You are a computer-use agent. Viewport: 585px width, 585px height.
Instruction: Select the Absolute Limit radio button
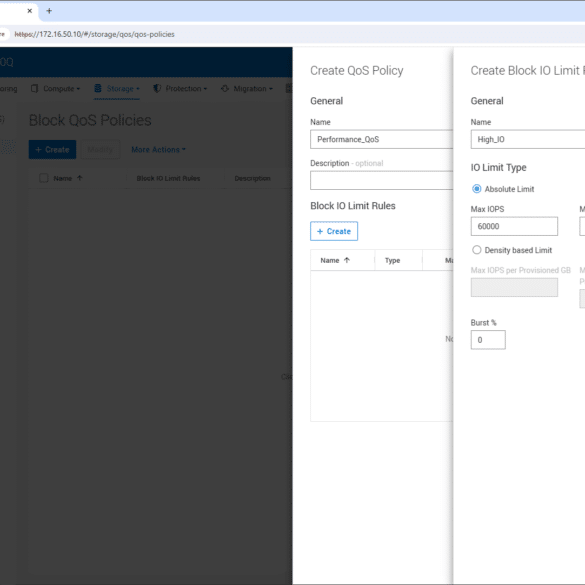[476, 189]
